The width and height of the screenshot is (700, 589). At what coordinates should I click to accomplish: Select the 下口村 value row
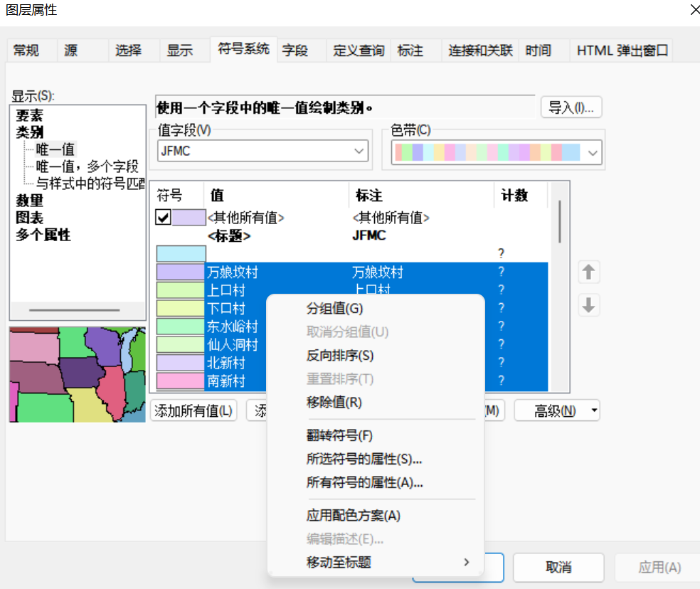[x=226, y=308]
